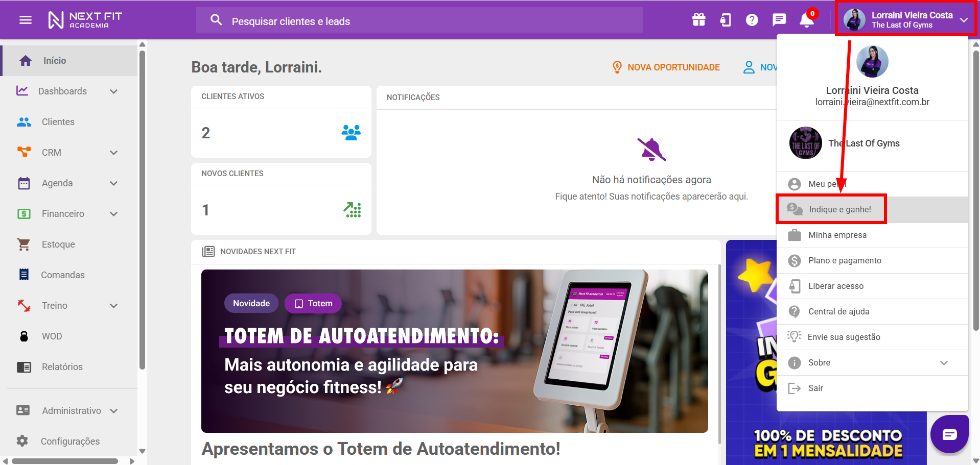Click the newspaper icon beside Novidades Next Fit
The width and height of the screenshot is (980, 465).
[x=208, y=251]
